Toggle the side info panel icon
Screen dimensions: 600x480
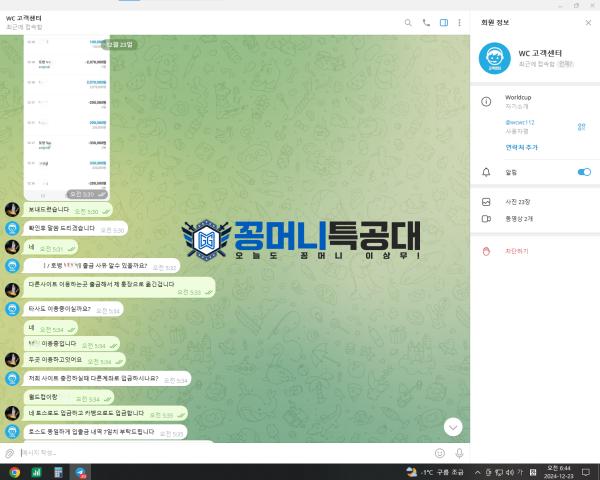[x=443, y=23]
